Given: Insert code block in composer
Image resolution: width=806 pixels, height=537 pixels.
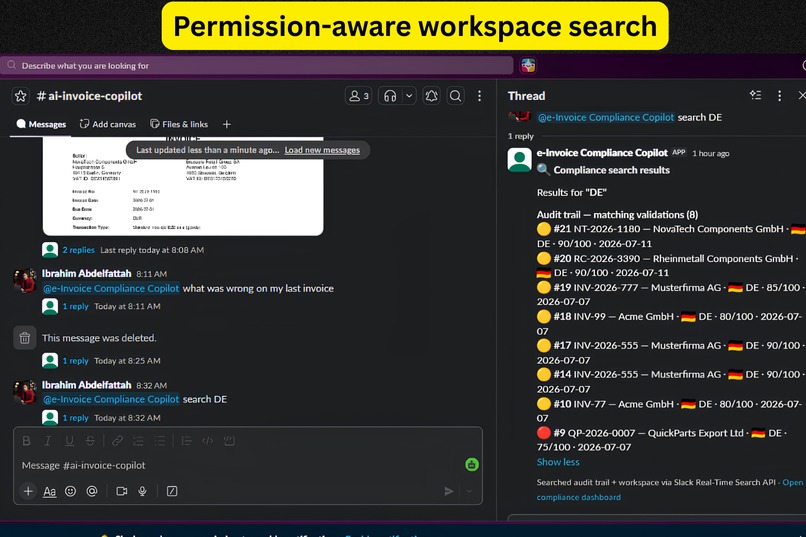Looking at the screenshot, I should coord(229,441).
